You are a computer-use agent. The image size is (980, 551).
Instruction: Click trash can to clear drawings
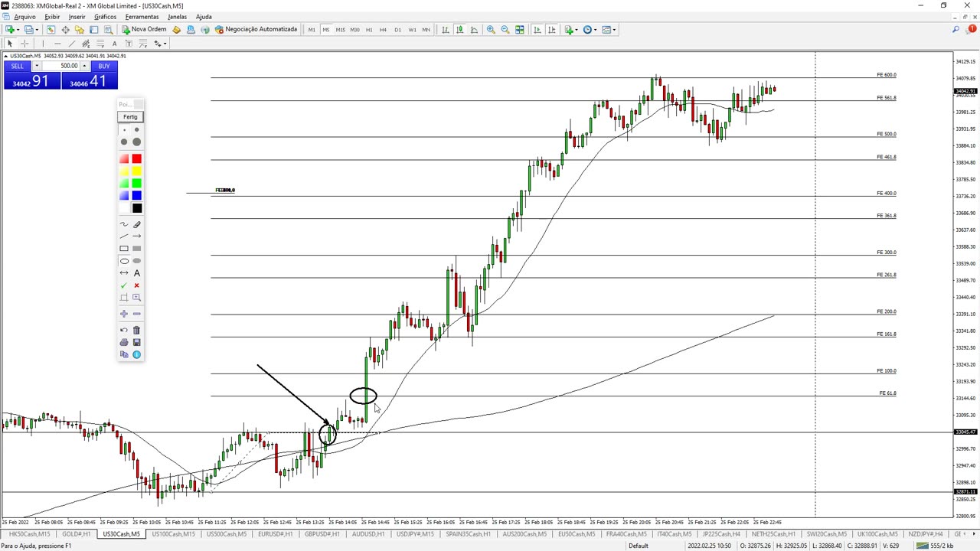tap(136, 330)
